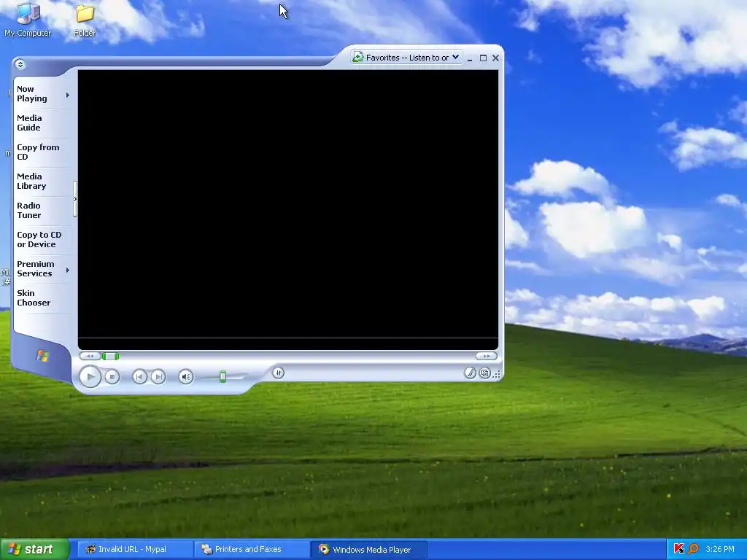
Task: Switch to skin mode
Action: click(484, 373)
